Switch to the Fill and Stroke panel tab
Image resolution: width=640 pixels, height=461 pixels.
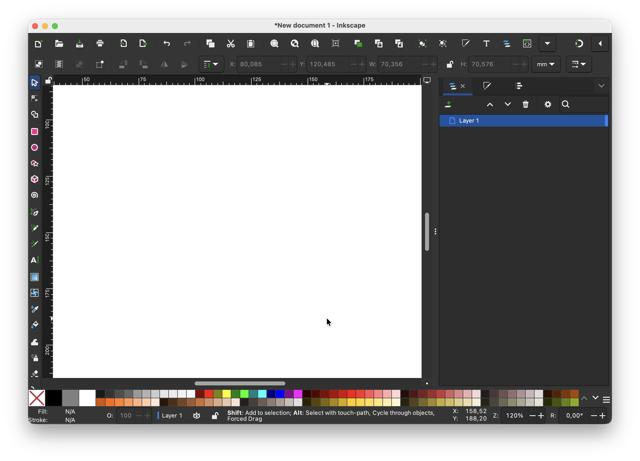pyautogui.click(x=487, y=86)
